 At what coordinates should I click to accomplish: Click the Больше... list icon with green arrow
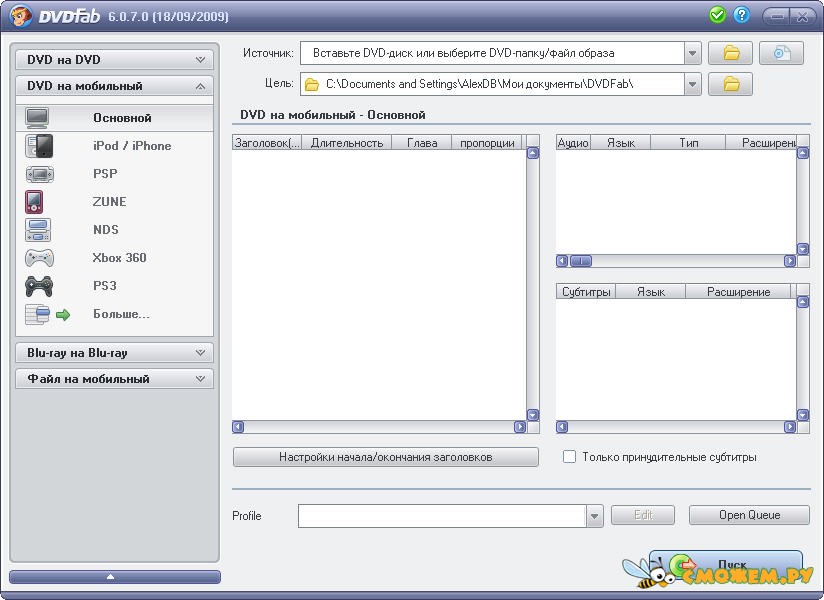click(47, 314)
